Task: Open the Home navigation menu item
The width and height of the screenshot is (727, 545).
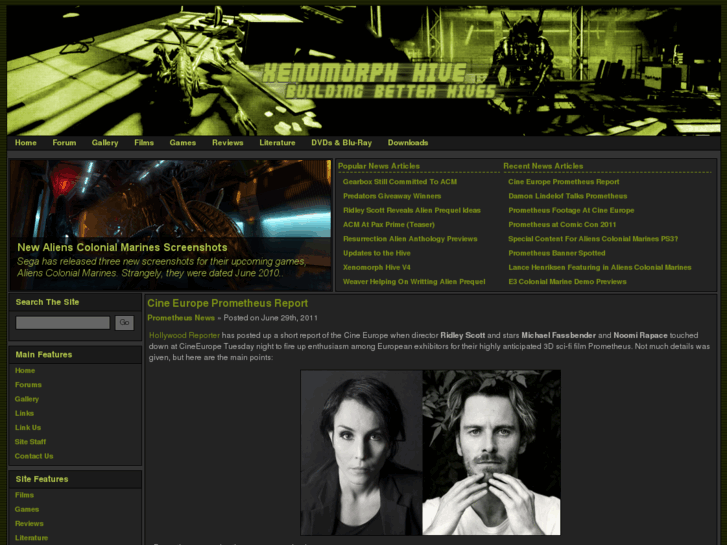Action: [x=26, y=142]
